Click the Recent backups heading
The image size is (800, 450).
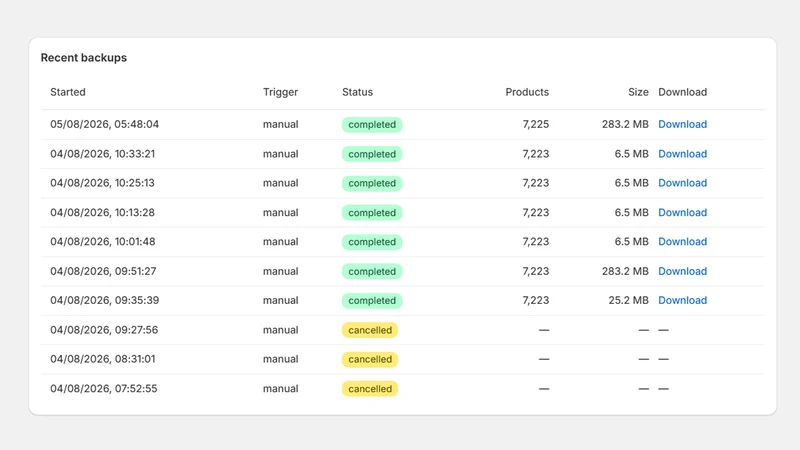84,58
